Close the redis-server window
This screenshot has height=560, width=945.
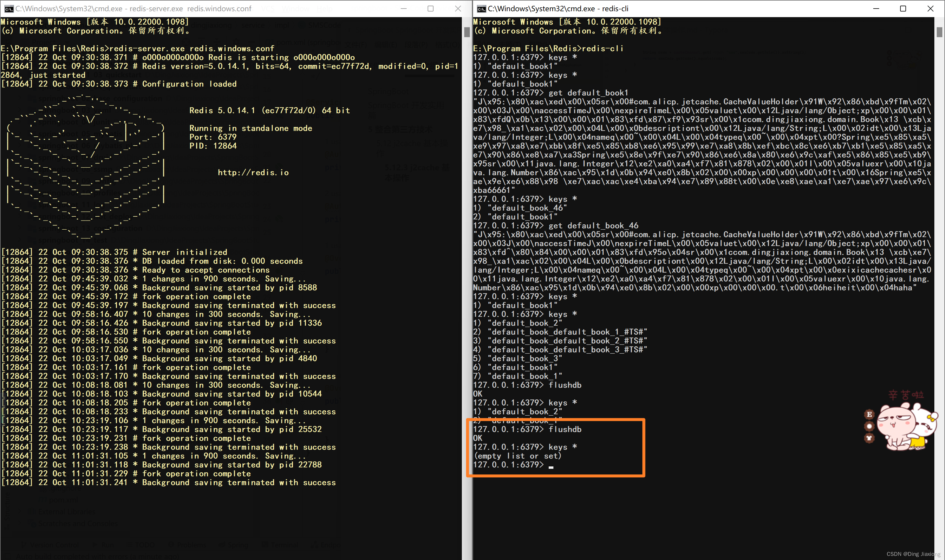click(x=458, y=8)
